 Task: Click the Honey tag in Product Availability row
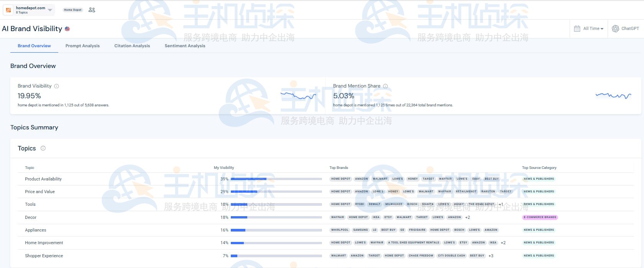tap(413, 179)
